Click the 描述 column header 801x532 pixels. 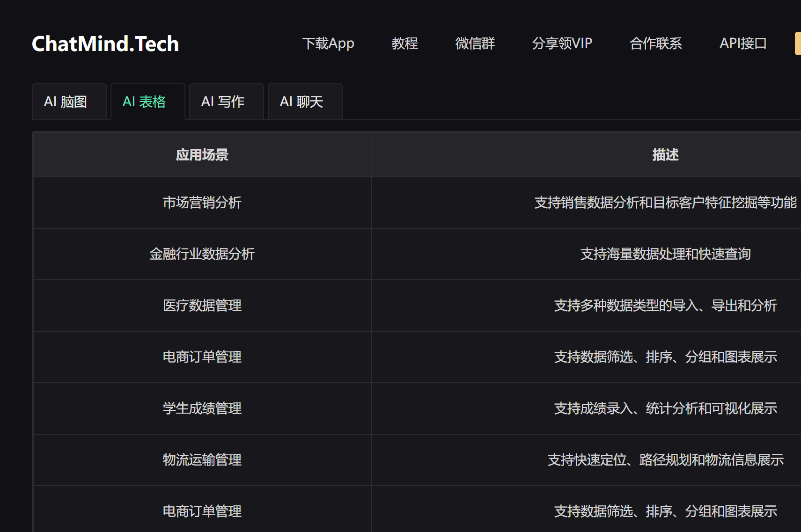click(665, 154)
